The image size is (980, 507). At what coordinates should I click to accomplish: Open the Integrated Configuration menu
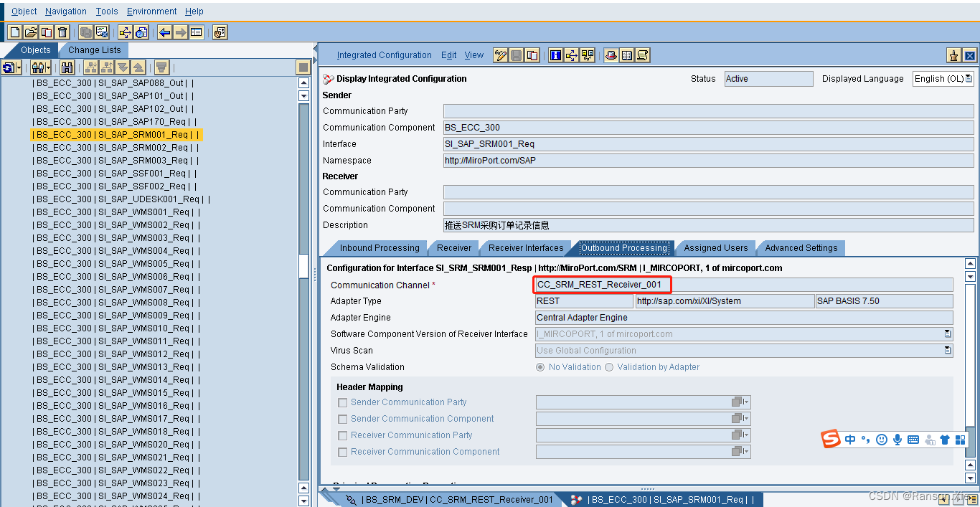tap(385, 55)
